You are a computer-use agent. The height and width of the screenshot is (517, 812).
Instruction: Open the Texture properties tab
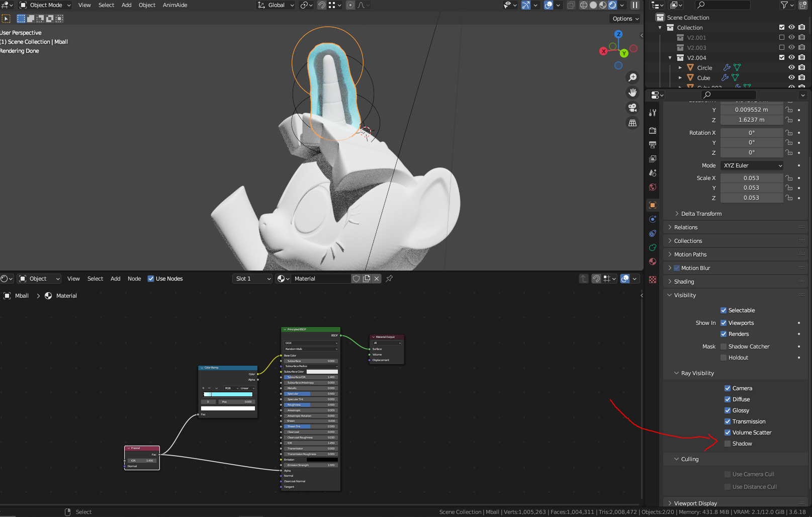[653, 280]
